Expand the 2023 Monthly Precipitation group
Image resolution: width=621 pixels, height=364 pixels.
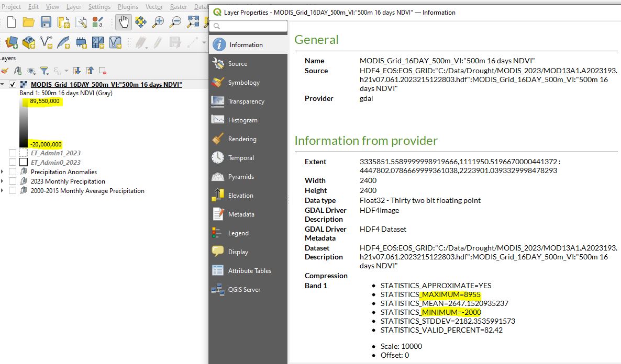[x=3, y=181]
